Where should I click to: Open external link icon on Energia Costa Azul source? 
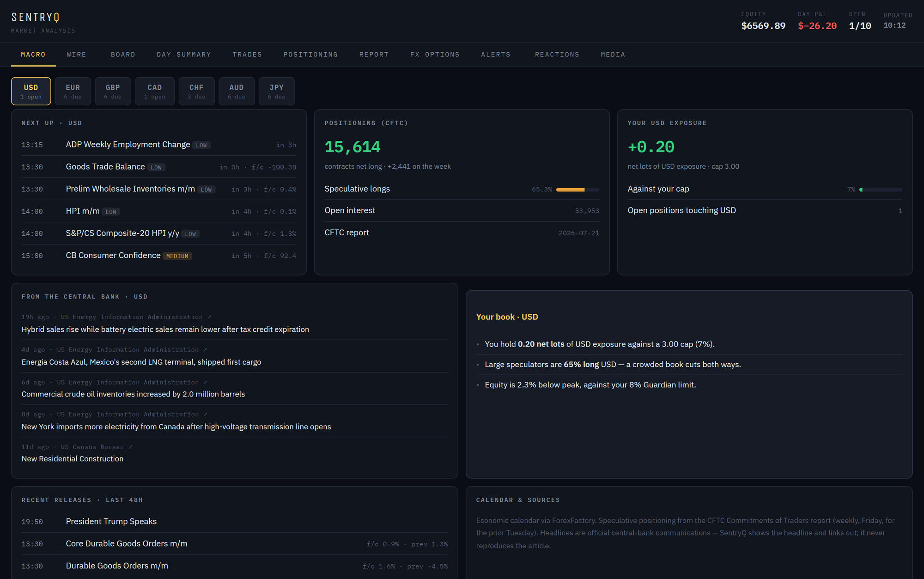pos(205,350)
